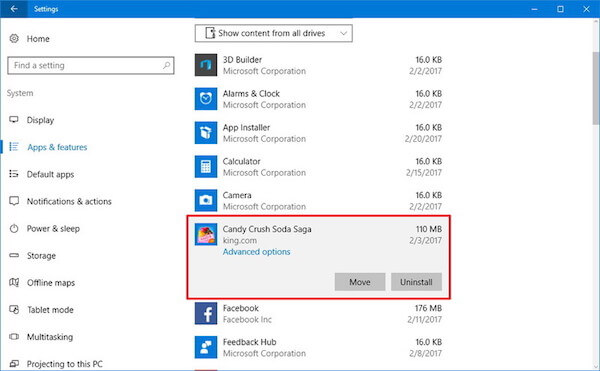Click the back arrow in the title bar
This screenshot has height=371, width=600.
click(14, 9)
